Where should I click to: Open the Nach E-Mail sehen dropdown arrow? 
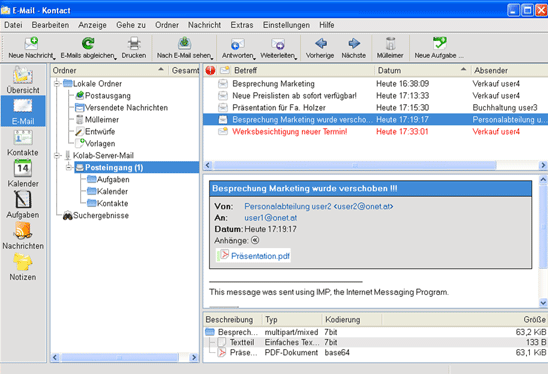tap(212, 58)
